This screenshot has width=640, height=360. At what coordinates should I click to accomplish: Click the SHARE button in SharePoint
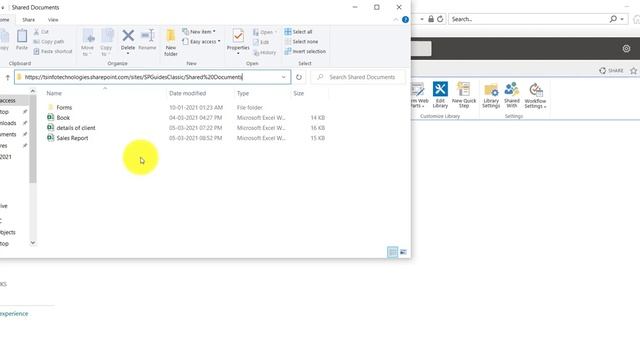[611, 71]
